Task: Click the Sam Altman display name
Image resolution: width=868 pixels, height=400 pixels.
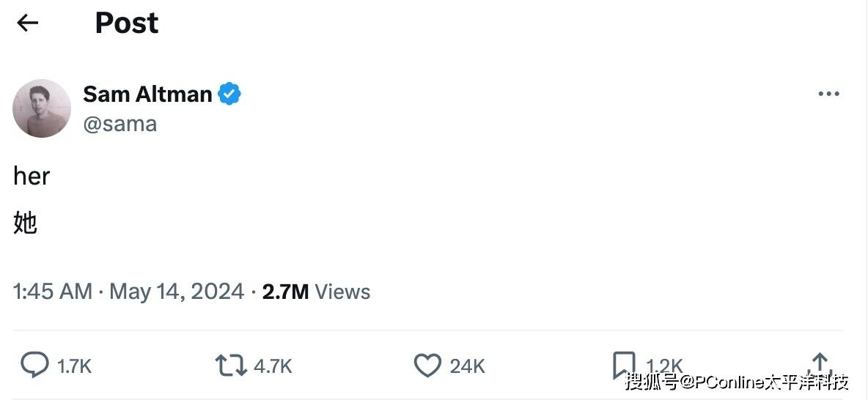Action: [147, 95]
